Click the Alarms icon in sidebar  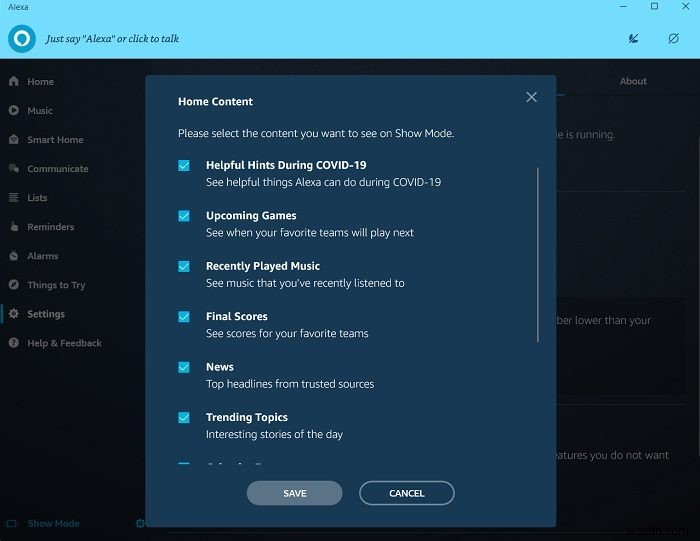[14, 255]
